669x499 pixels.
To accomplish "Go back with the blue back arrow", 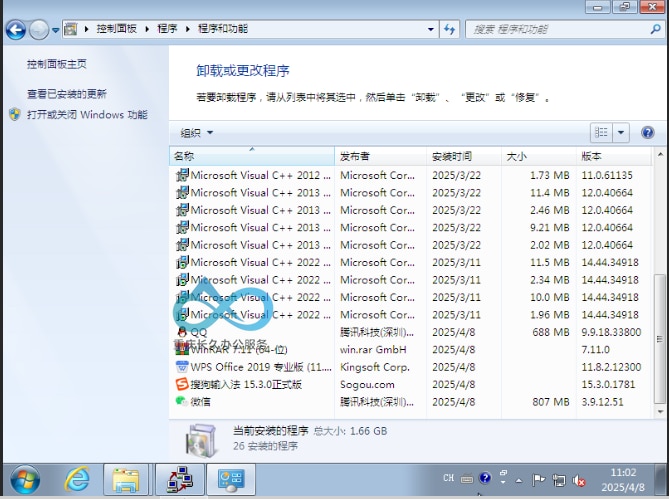I will click(x=16, y=30).
